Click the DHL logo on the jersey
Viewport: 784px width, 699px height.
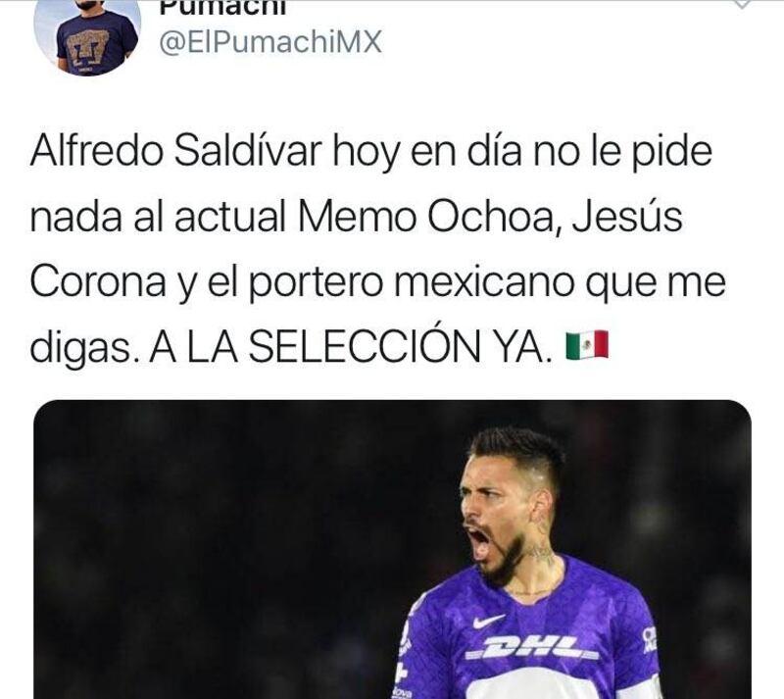[531, 649]
